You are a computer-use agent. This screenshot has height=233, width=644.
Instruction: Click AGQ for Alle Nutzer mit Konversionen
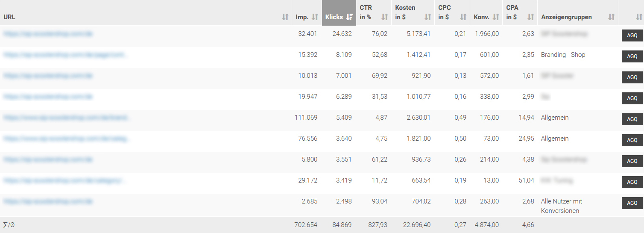(x=632, y=203)
